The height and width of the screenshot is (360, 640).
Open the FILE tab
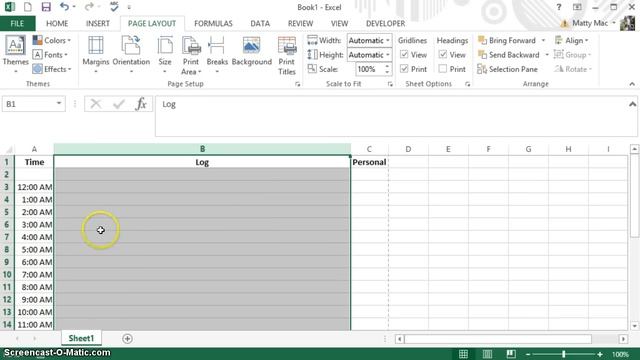point(17,24)
